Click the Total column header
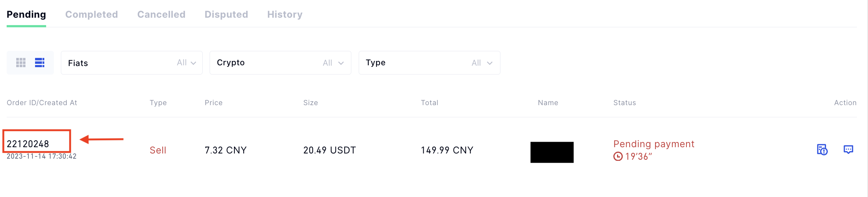Viewport: 868px width, 197px height. click(x=430, y=103)
